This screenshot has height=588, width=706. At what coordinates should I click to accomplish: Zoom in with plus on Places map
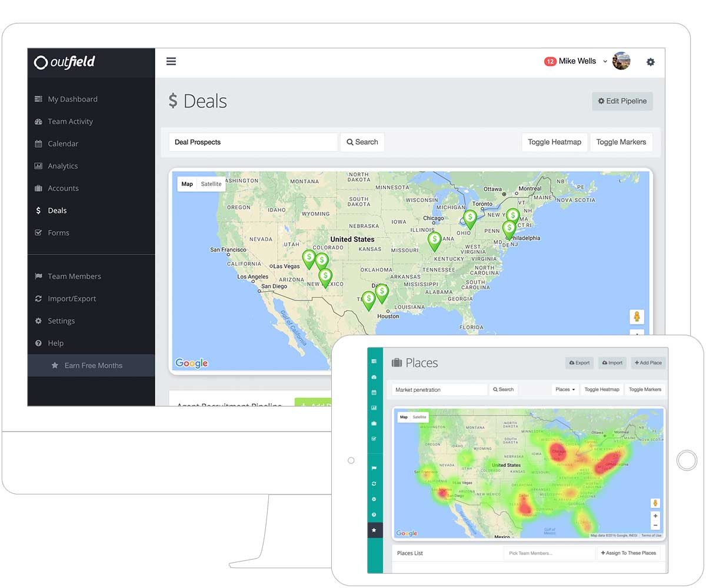655,516
